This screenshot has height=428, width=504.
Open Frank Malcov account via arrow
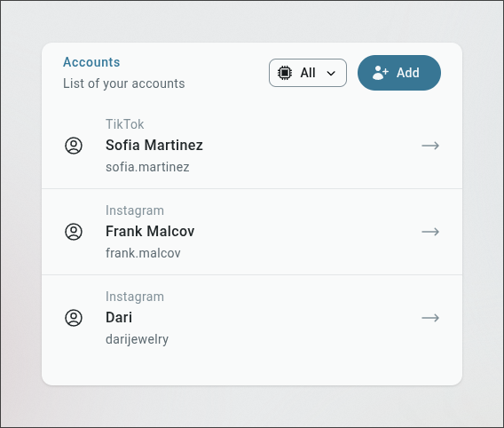click(430, 232)
